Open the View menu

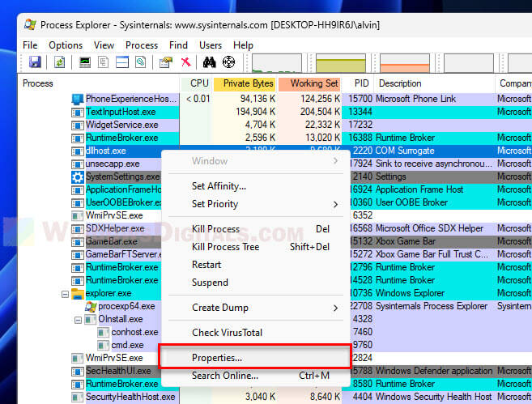pos(104,45)
